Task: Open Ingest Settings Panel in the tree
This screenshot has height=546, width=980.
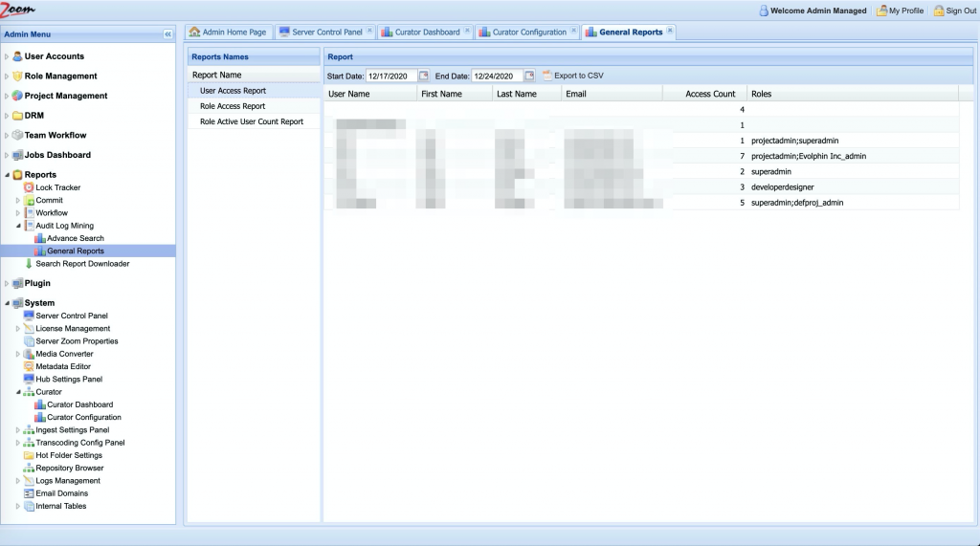Action: pos(73,429)
